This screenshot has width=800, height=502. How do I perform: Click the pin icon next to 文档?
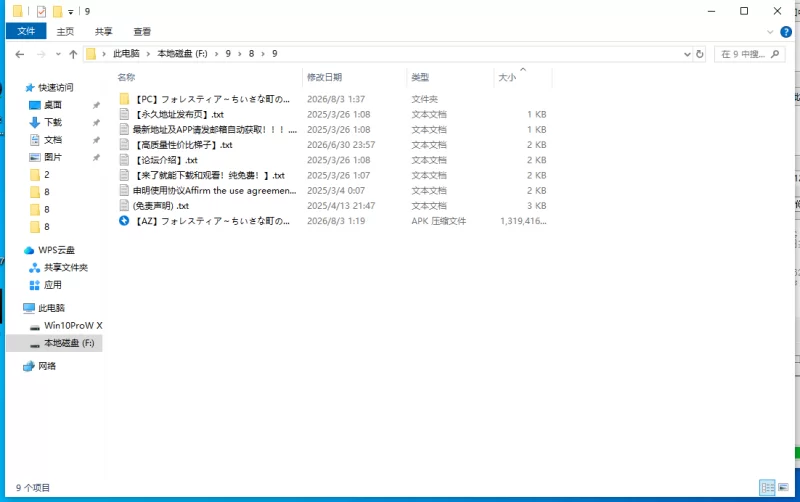(96, 140)
